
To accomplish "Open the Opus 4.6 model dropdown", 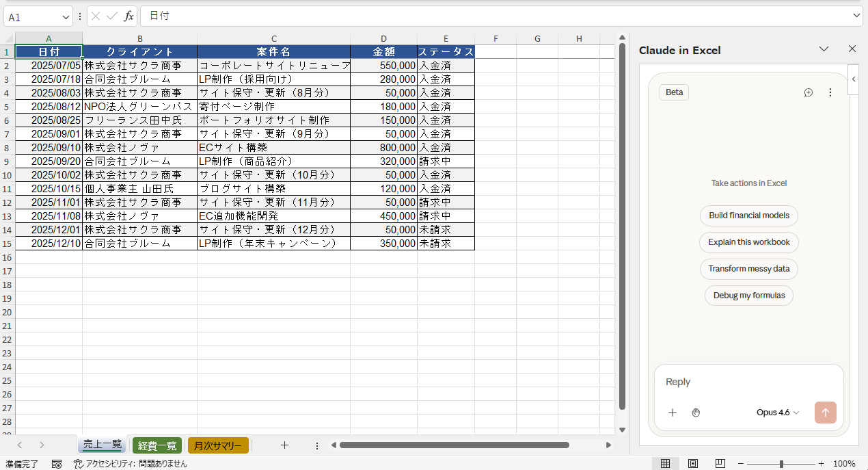I will [778, 413].
